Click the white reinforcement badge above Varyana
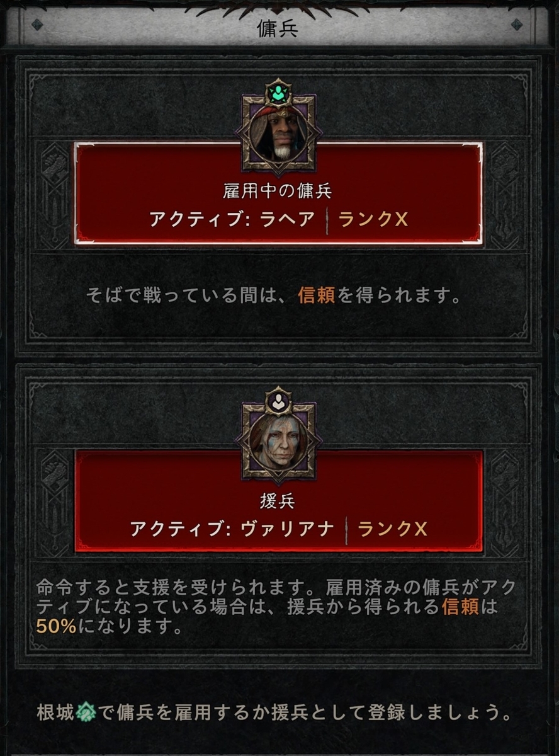Image resolution: width=559 pixels, height=756 pixels. [x=278, y=401]
